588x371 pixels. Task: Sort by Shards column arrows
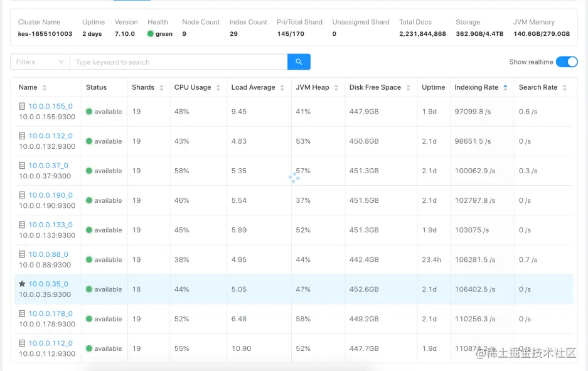pyautogui.click(x=162, y=88)
